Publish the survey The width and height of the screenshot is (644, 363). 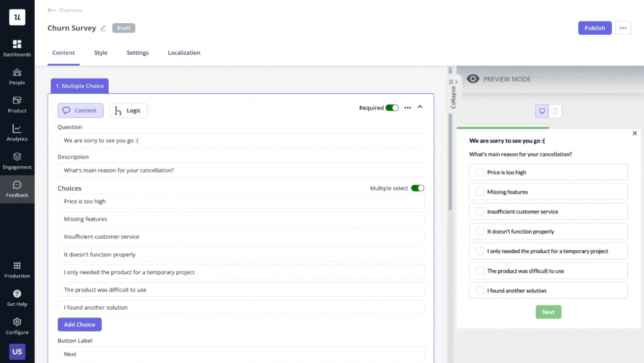594,28
